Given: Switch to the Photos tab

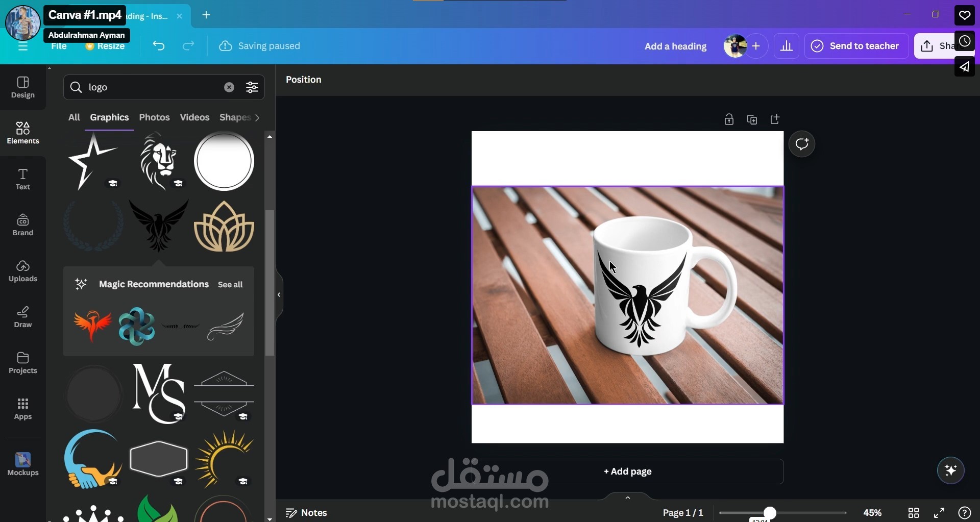Looking at the screenshot, I should point(154,117).
